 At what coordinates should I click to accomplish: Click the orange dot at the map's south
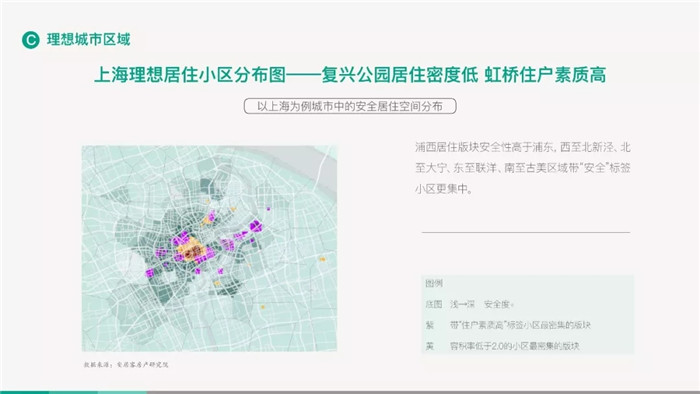(263, 307)
